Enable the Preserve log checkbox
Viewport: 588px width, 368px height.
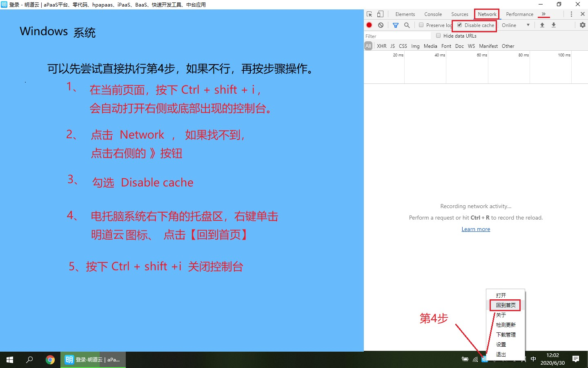(x=421, y=25)
